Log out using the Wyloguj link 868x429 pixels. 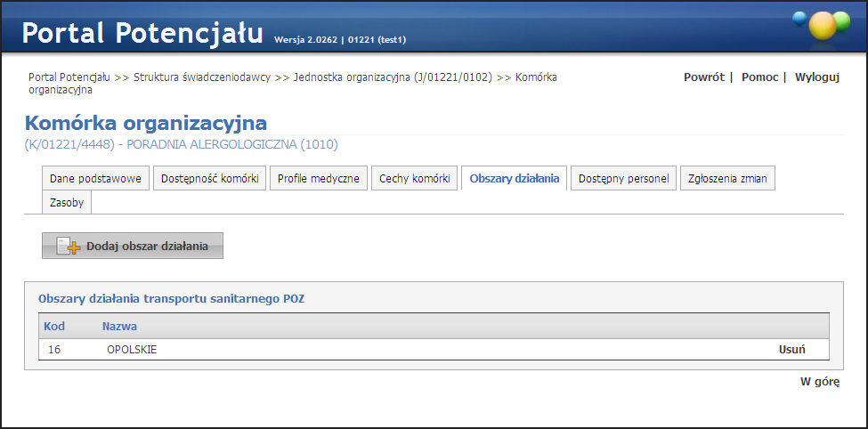tap(817, 77)
